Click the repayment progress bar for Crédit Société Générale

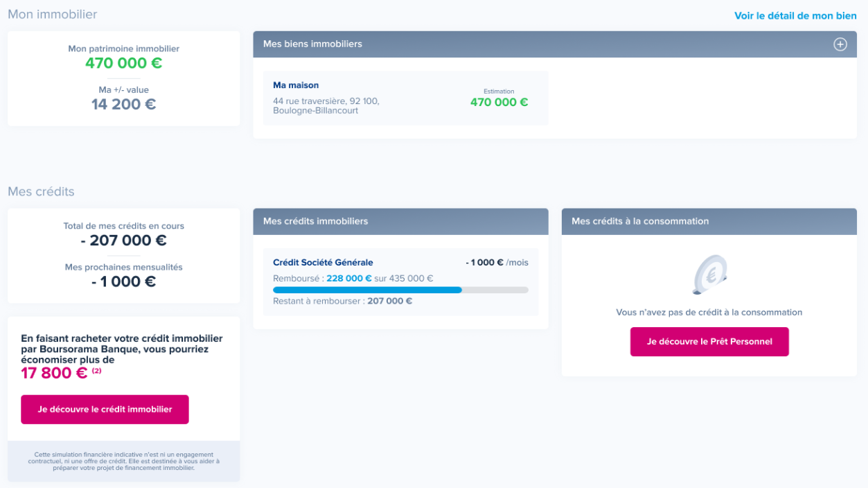(x=400, y=290)
